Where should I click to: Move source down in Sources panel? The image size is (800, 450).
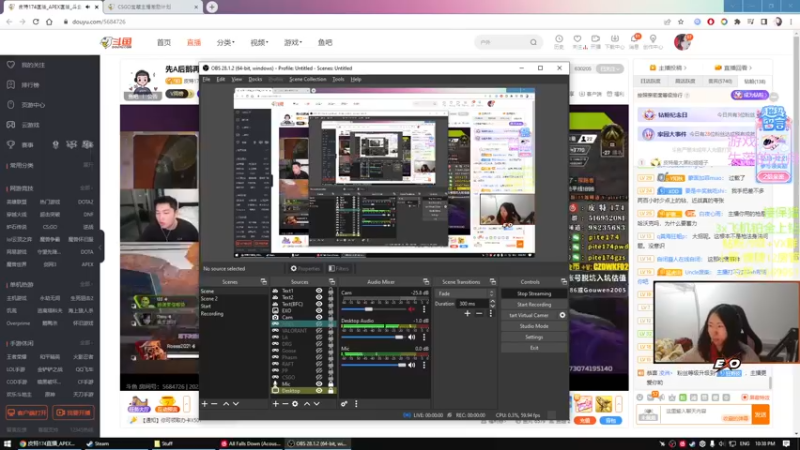coord(317,404)
